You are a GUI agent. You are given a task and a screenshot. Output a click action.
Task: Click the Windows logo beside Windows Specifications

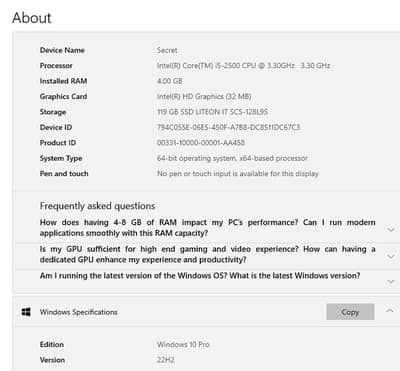(x=26, y=312)
